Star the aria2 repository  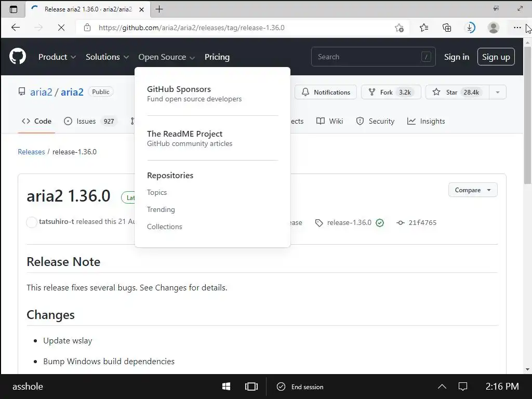pos(457,92)
